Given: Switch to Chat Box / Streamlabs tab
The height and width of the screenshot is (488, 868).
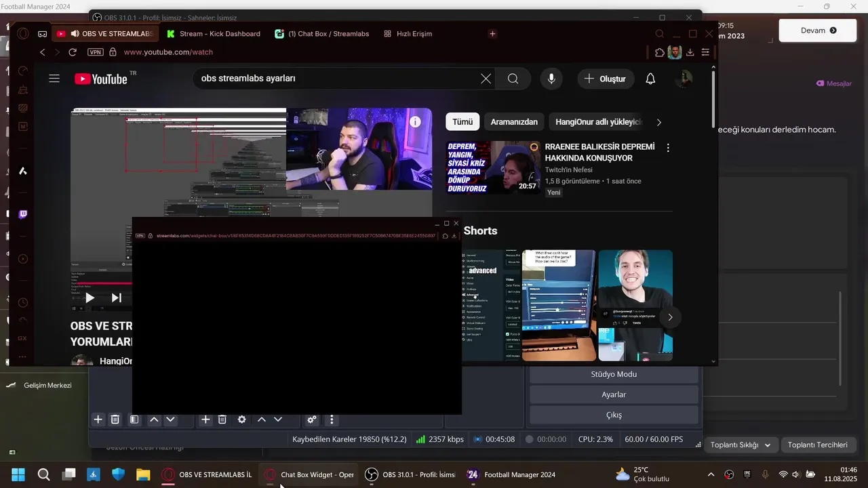Looking at the screenshot, I should 322,33.
